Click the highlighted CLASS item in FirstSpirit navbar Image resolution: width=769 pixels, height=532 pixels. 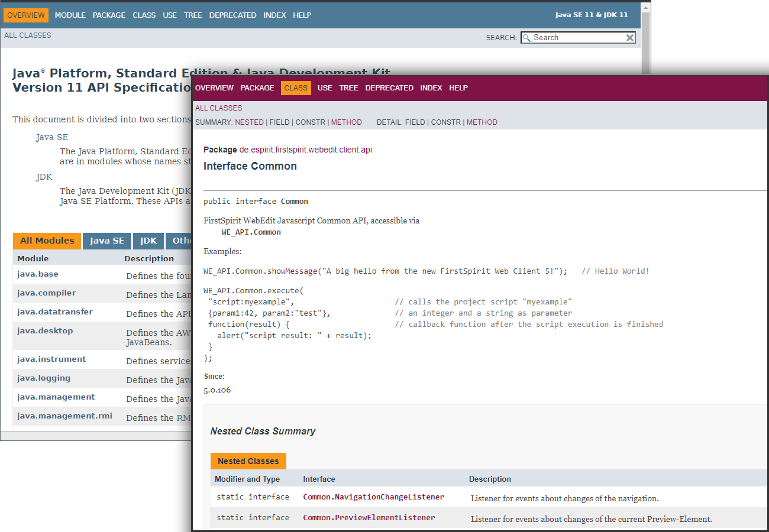pyautogui.click(x=296, y=88)
